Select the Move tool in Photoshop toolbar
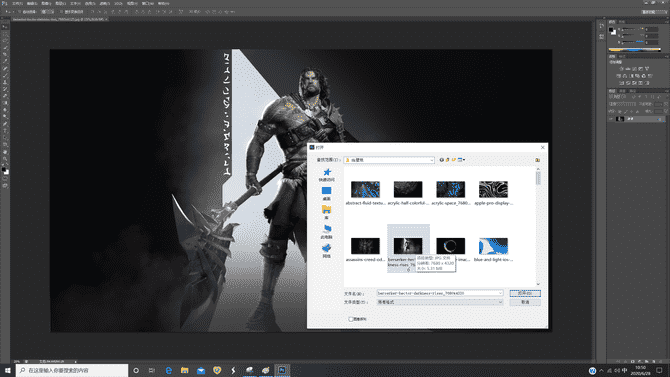Image resolution: width=670 pixels, height=377 pixels. (5, 27)
